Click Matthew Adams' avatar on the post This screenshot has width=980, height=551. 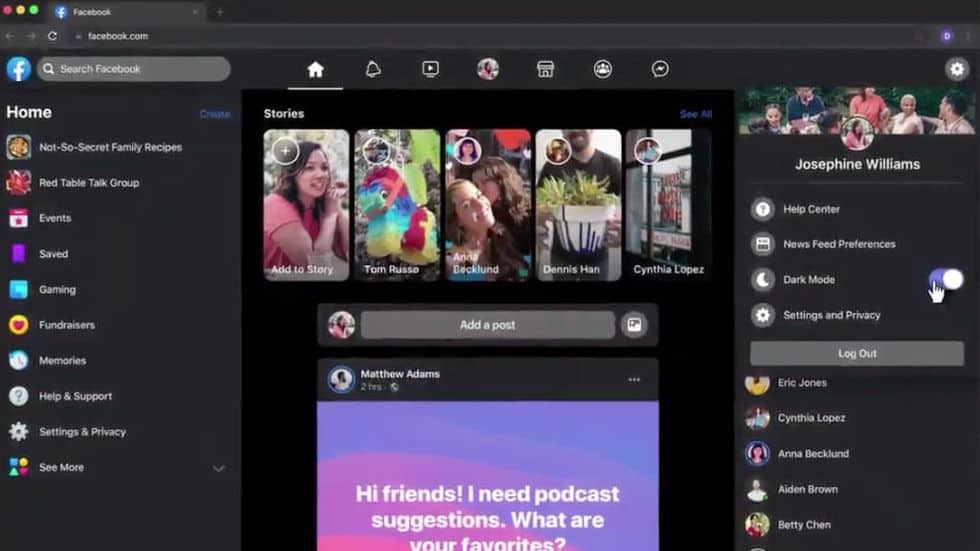[x=341, y=379]
